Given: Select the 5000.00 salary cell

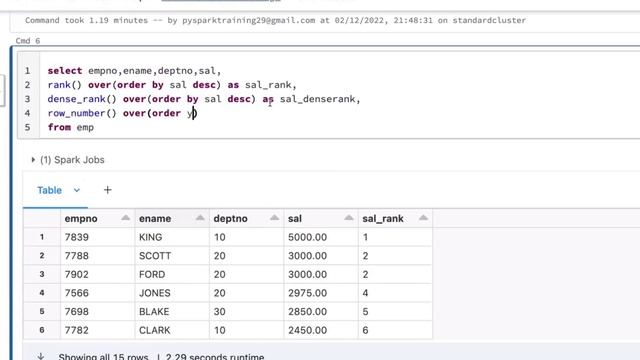Looking at the screenshot, I should pos(321,237).
